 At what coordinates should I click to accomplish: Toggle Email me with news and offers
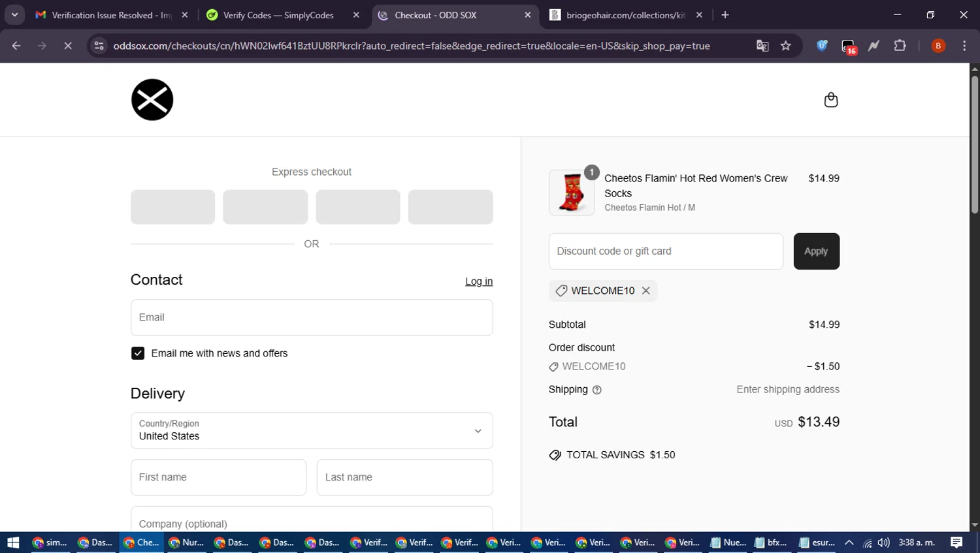(138, 353)
